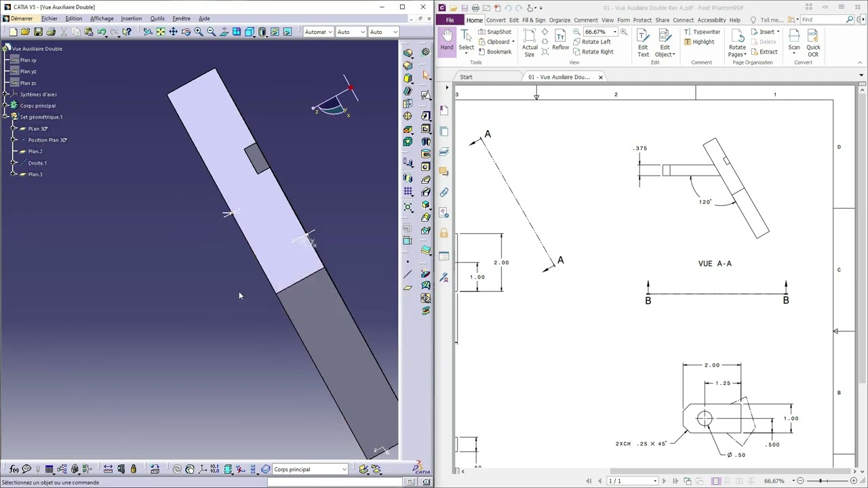Select Plan xy in the specification tree
The width and height of the screenshot is (868, 488).
(x=28, y=60)
